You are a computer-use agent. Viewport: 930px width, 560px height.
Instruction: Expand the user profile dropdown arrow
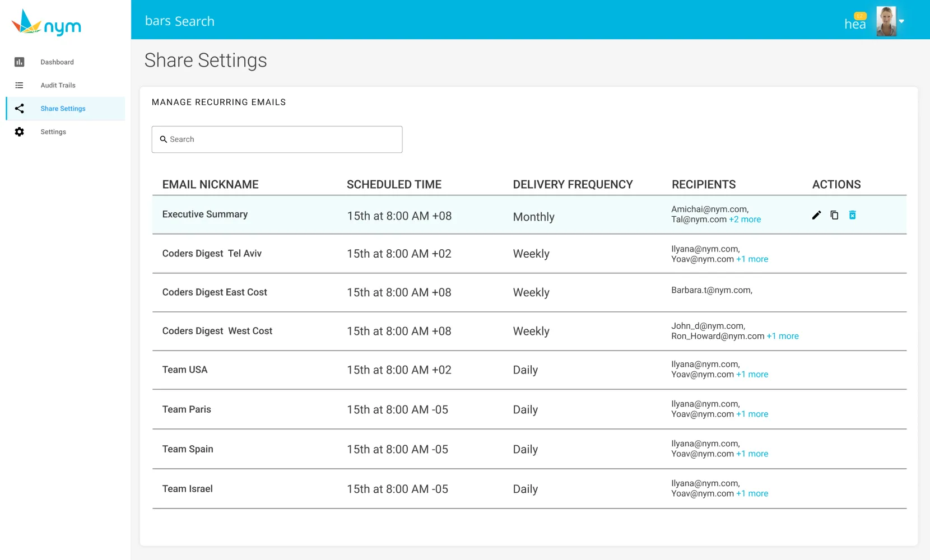[901, 21]
